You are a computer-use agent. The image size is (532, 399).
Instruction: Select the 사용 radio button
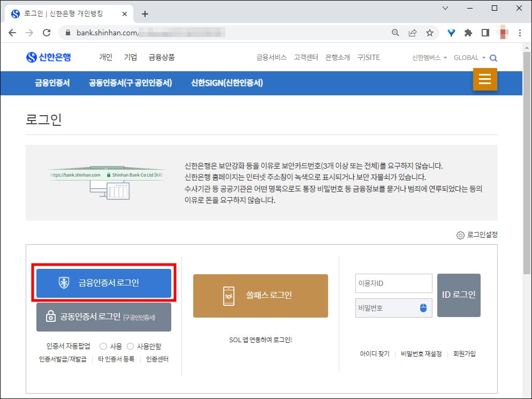tap(103, 345)
